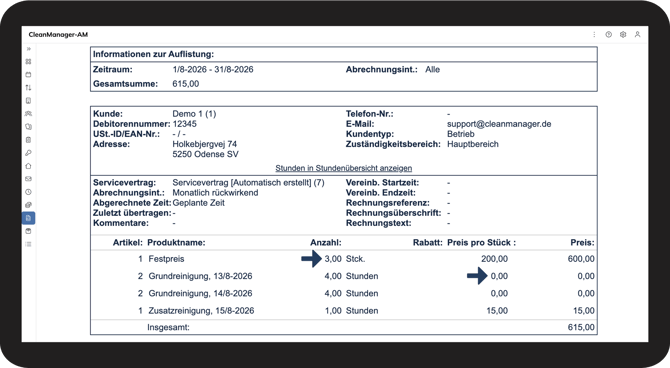Open the settings gear in header
Screen dimensions: 670x368
pyautogui.click(x=623, y=35)
